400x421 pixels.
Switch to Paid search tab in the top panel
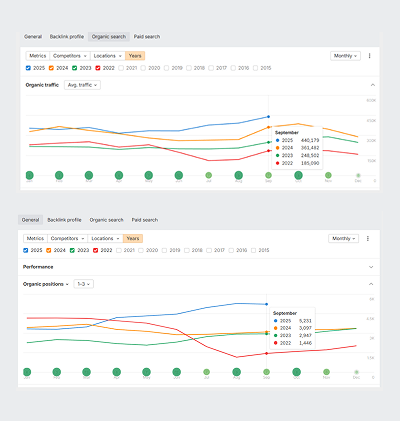(147, 37)
